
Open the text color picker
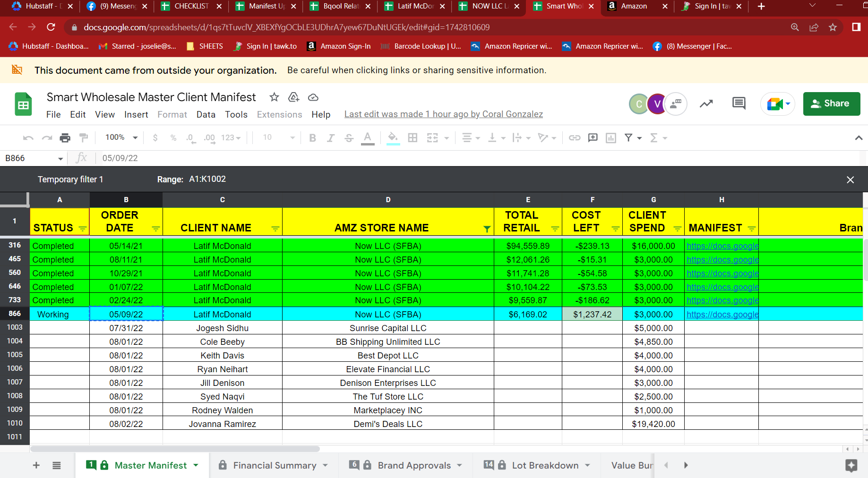point(367,138)
